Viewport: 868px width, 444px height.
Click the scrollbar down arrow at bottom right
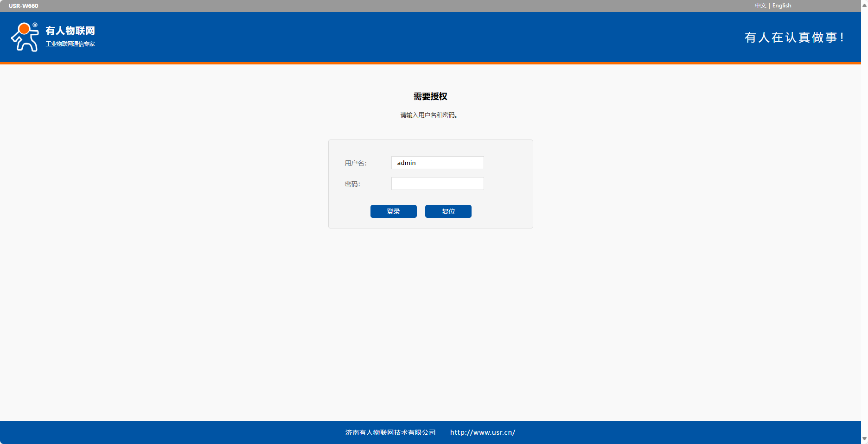click(864, 439)
